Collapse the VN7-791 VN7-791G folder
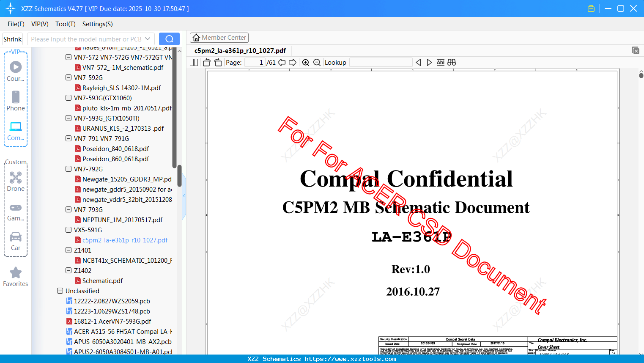The image size is (644, 363). coord(69,138)
